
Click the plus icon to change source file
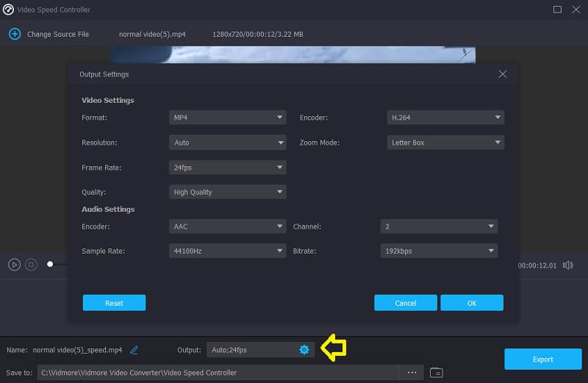click(14, 34)
